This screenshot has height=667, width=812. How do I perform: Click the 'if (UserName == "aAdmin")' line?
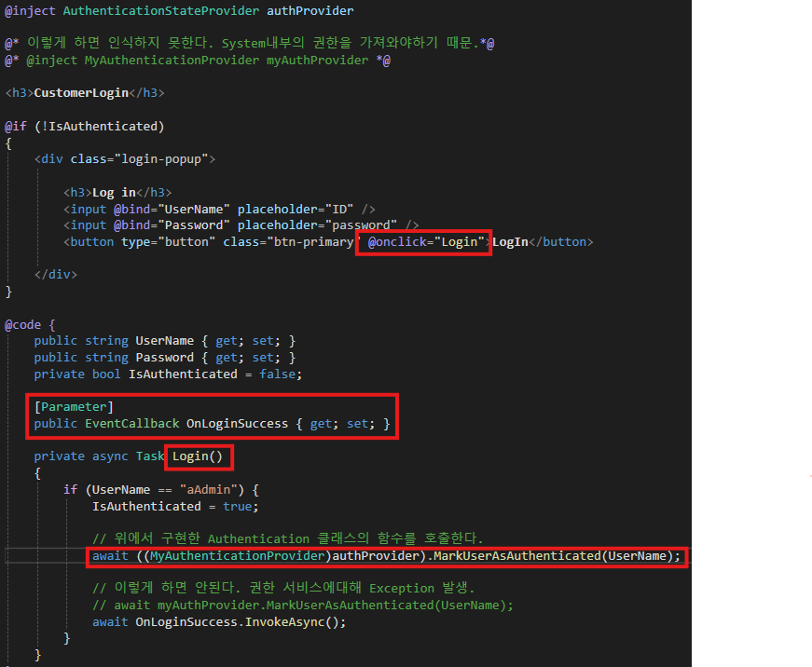click(161, 489)
